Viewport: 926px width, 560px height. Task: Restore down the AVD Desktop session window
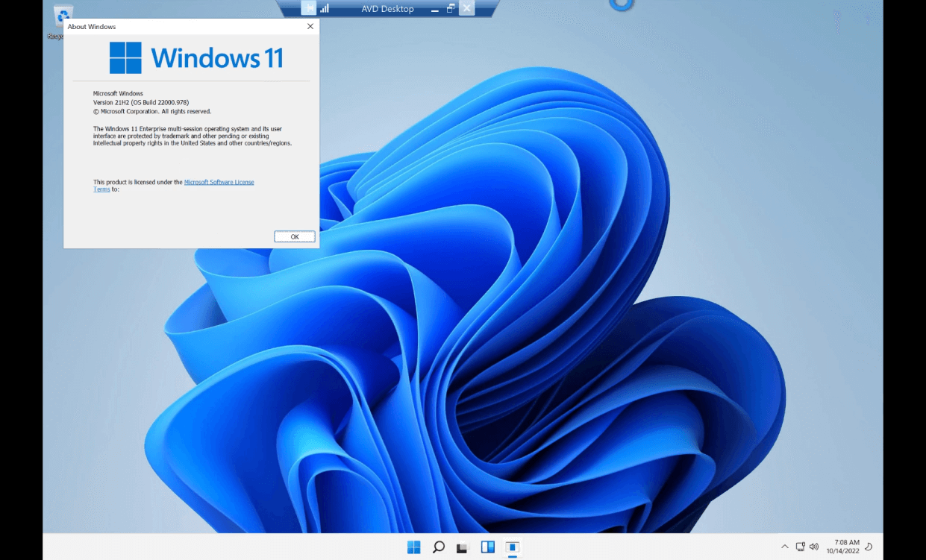449,8
